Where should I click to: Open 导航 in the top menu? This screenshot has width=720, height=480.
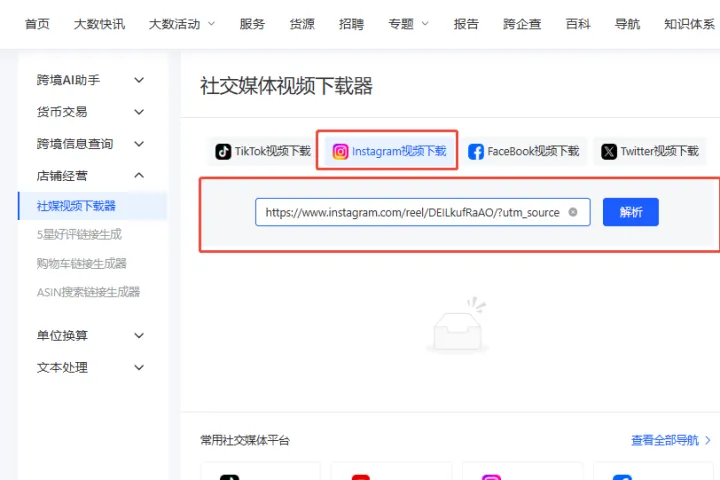coord(627,24)
